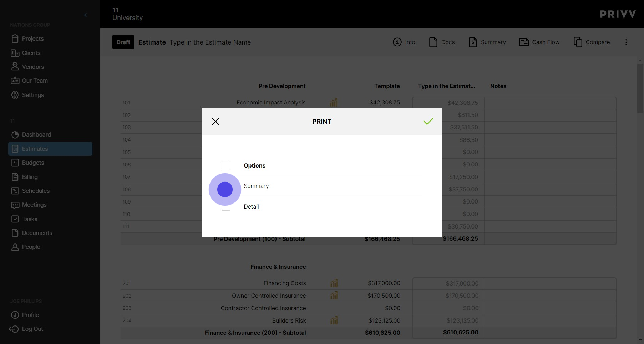The width and height of the screenshot is (644, 344).
Task: Open Projects in the sidebar
Action: click(33, 38)
